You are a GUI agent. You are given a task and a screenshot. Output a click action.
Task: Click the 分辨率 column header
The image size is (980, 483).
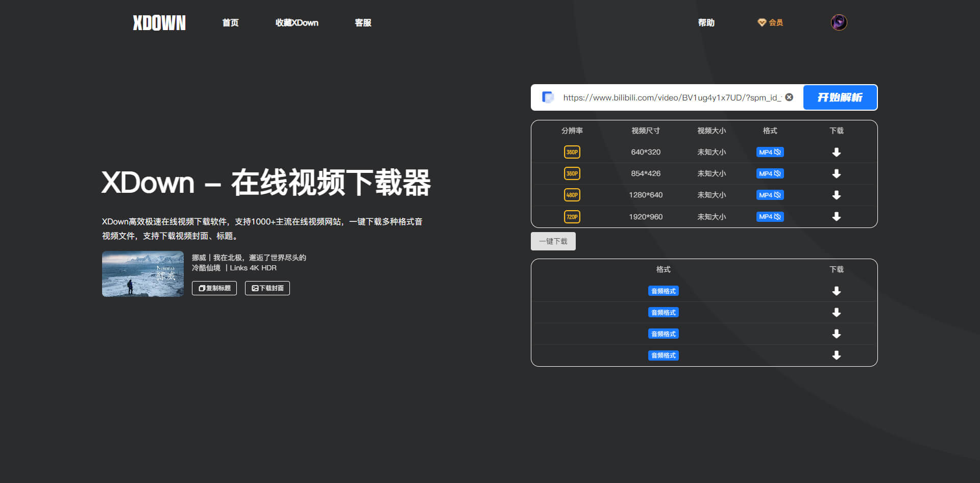coord(572,131)
